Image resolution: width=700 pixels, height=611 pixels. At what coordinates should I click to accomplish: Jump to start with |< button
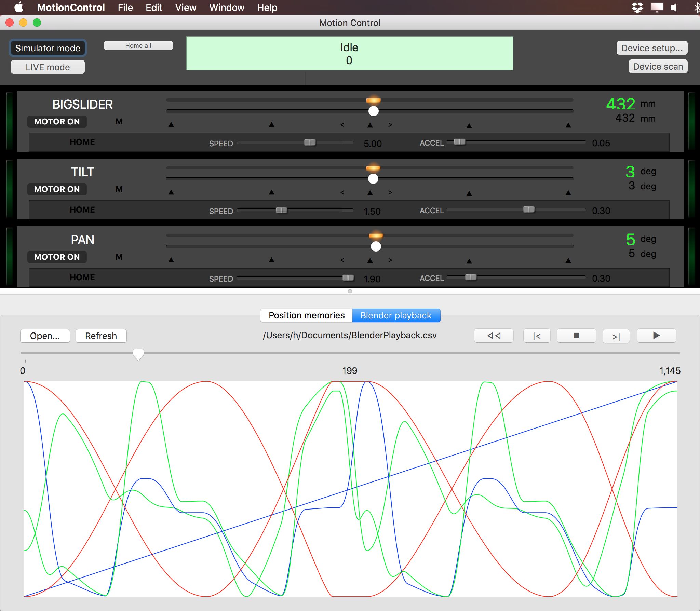coord(537,336)
